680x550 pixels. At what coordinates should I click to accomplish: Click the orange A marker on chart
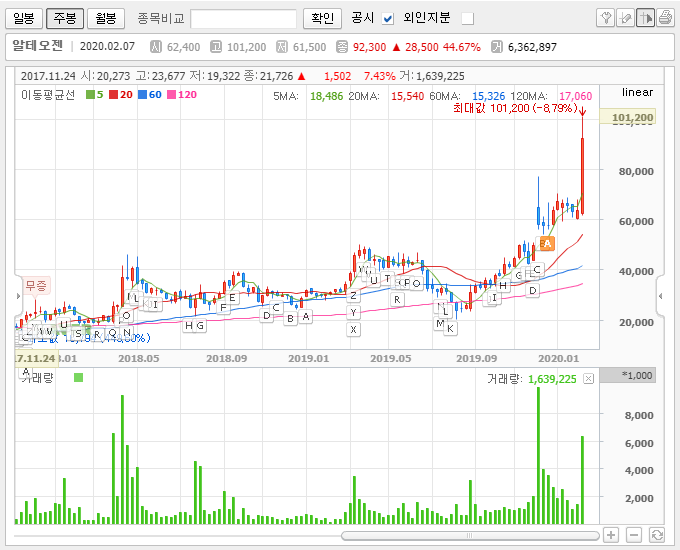(x=546, y=243)
